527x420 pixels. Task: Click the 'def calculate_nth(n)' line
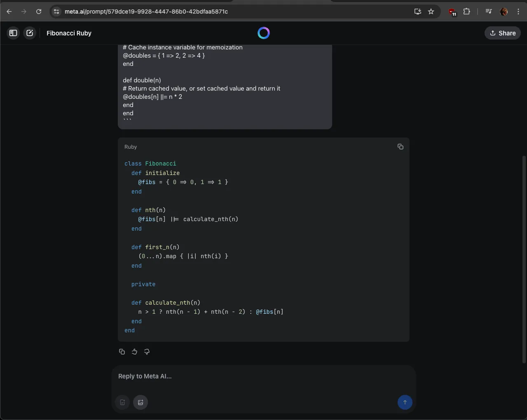point(166,303)
